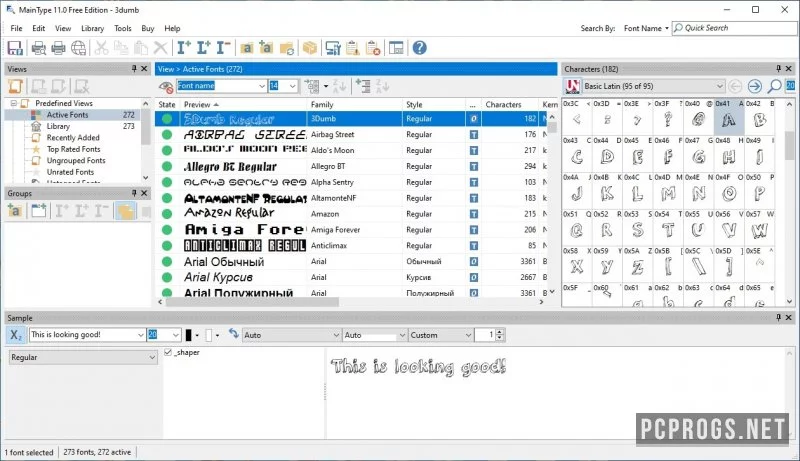Open the Buy menu
The image size is (800, 461).
point(147,29)
